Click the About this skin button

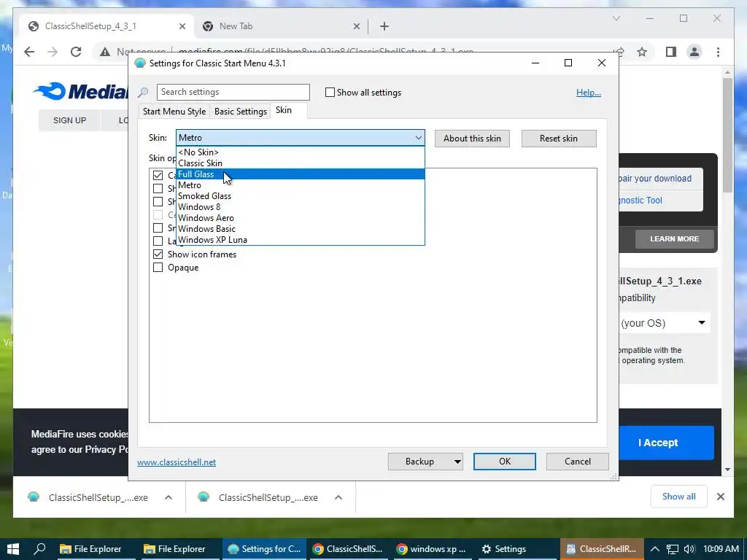[x=472, y=139]
